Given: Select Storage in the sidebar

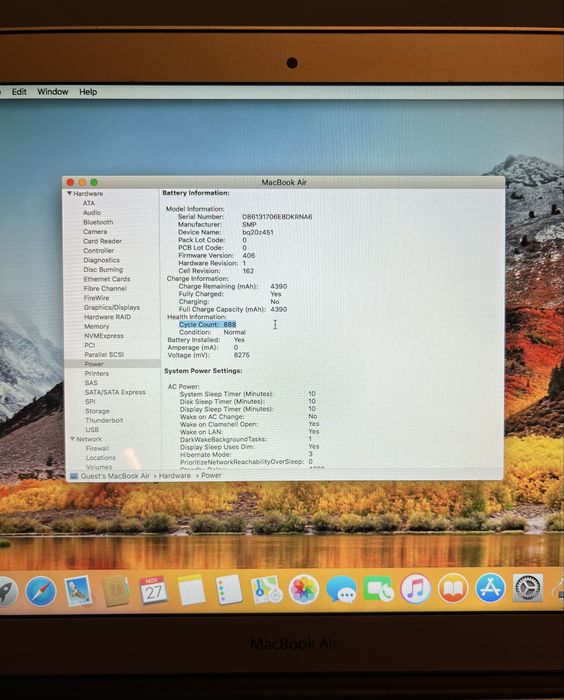Looking at the screenshot, I should pos(97,411).
